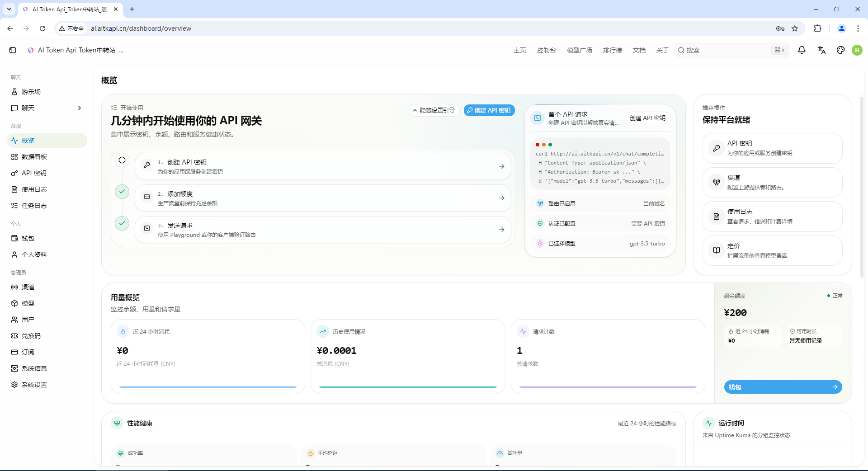
Task: Open 系统信息 in the sidebar
Action: tap(47, 368)
